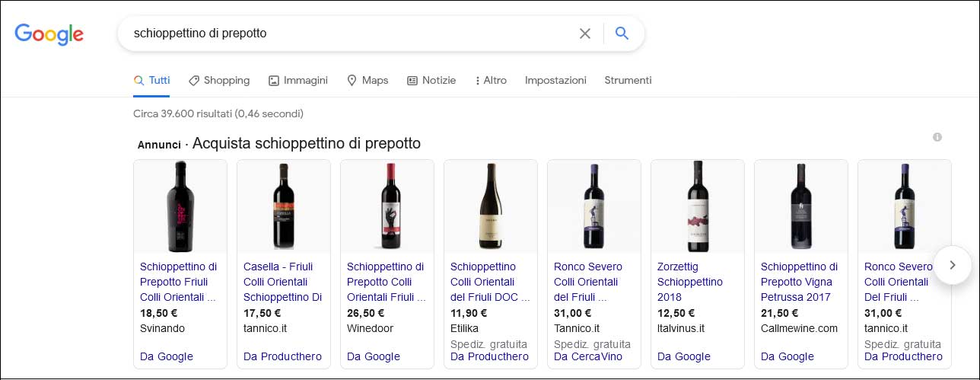Switch to the Shopping tab
Viewport: 980px width, 380px height.
(219, 80)
